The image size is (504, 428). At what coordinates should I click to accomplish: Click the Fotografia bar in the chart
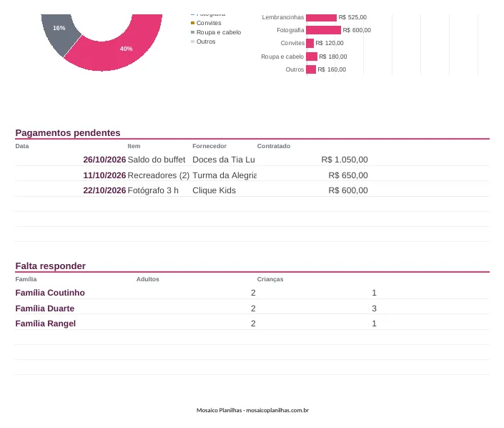pyautogui.click(x=323, y=30)
